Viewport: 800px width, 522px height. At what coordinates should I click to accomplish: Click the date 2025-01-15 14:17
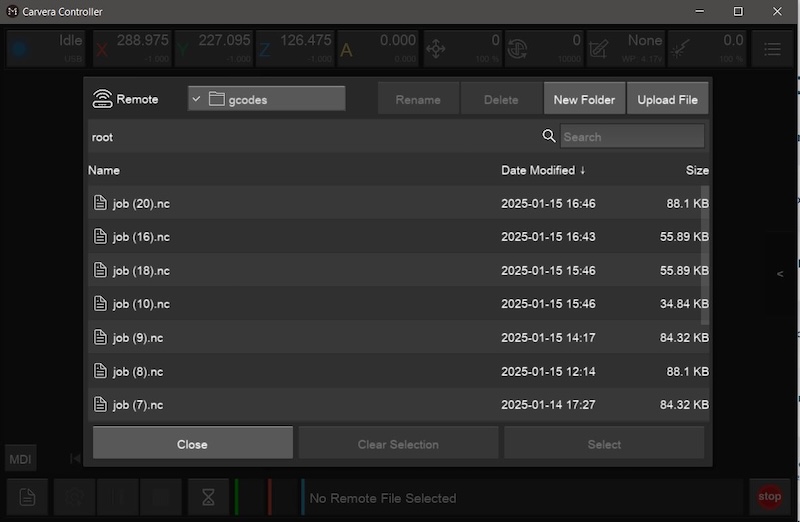click(x=548, y=338)
